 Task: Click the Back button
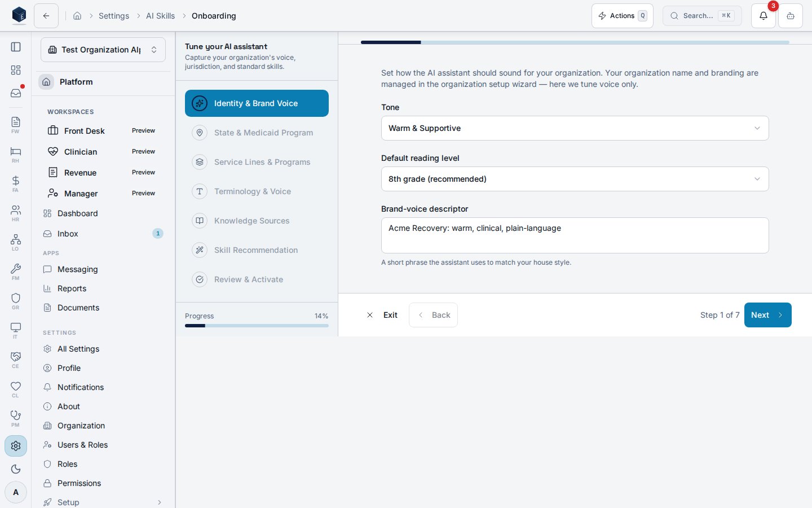tap(433, 315)
